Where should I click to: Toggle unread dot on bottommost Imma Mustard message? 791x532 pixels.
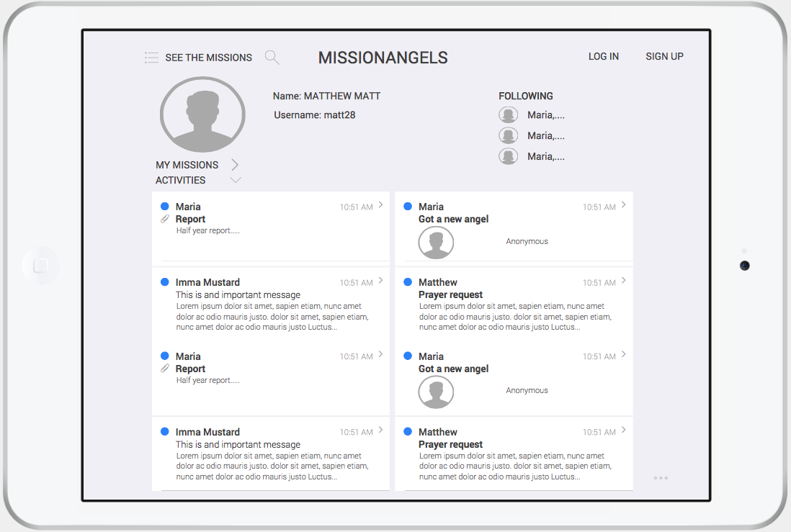tap(165, 432)
